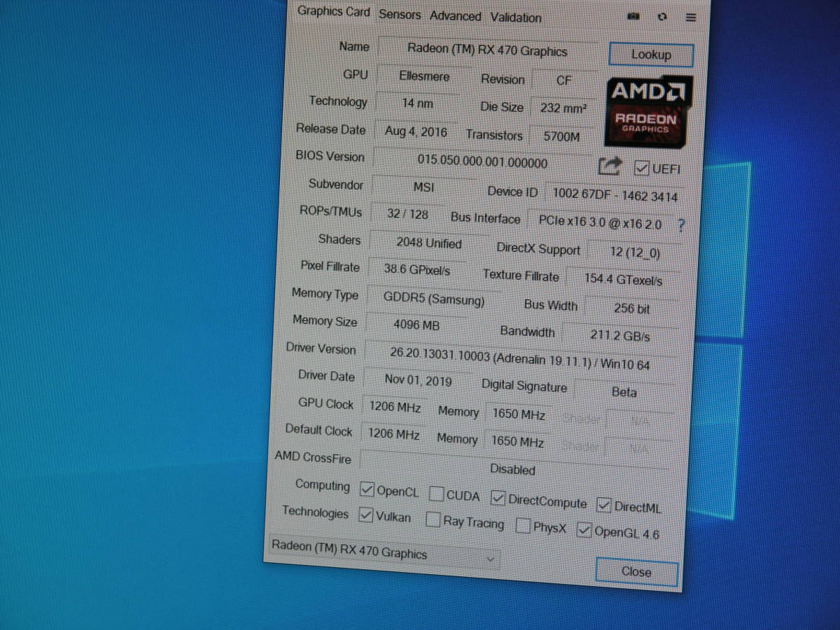840x630 pixels.
Task: Click the BIOS export share icon
Action: point(610,167)
